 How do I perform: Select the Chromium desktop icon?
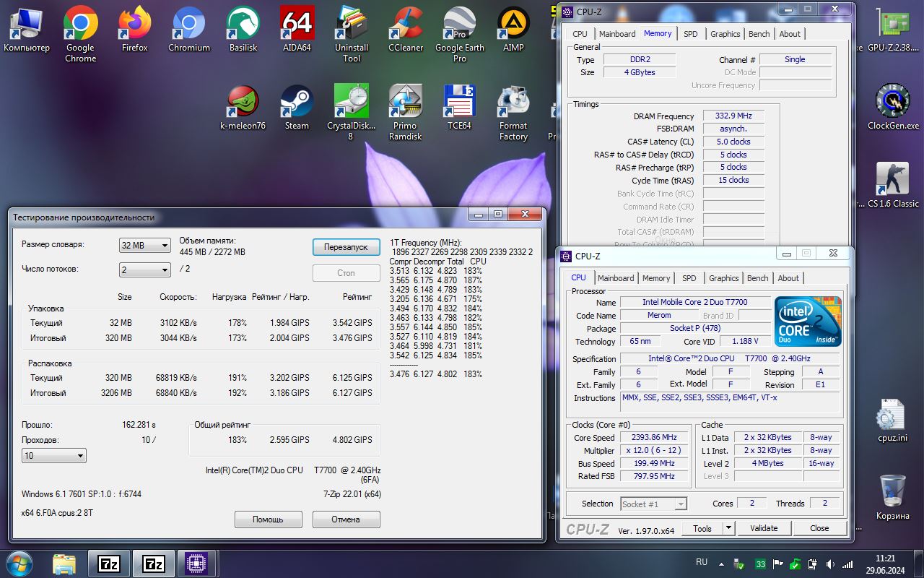tap(189, 30)
